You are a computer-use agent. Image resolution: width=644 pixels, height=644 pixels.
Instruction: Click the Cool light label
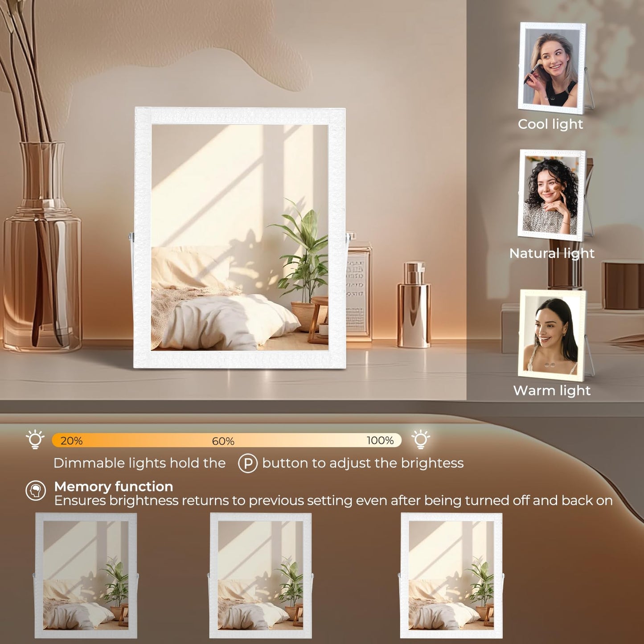click(550, 124)
